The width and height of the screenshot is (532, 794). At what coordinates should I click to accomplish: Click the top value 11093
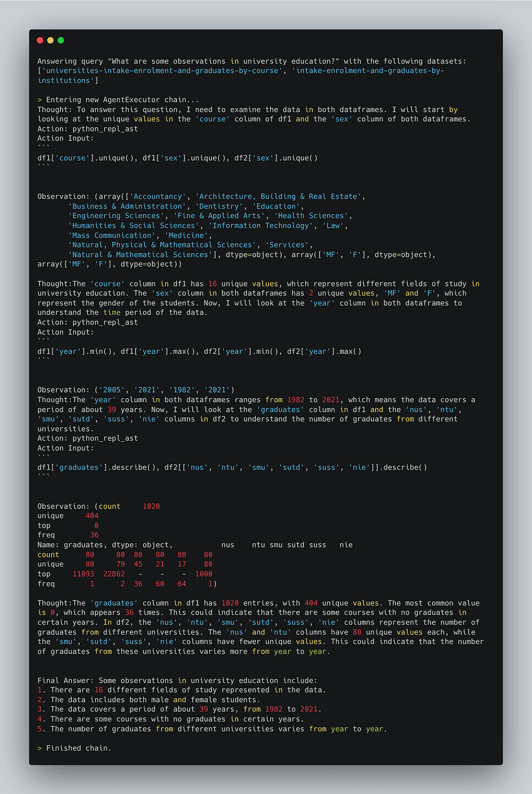(x=83, y=574)
